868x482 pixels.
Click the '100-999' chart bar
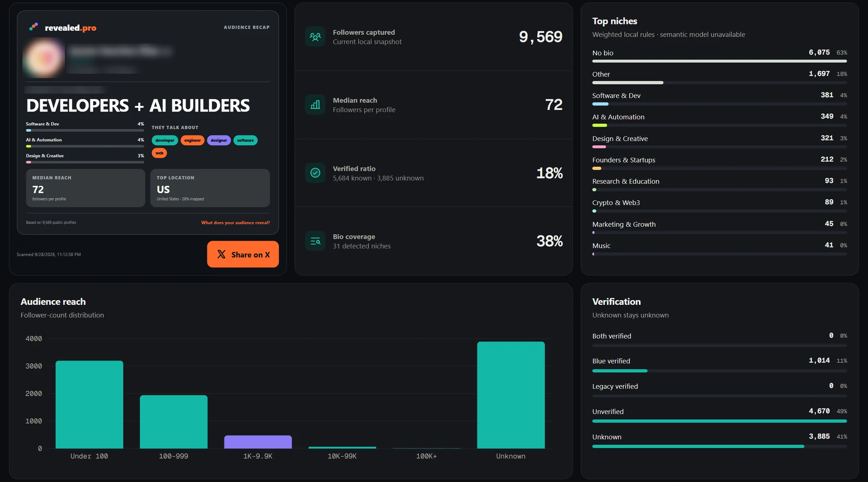(174, 422)
